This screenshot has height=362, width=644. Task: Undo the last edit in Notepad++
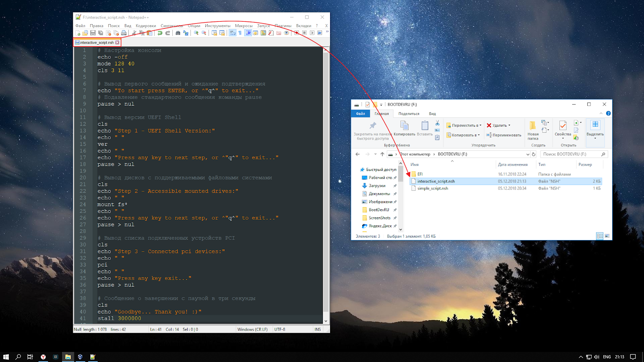click(160, 33)
